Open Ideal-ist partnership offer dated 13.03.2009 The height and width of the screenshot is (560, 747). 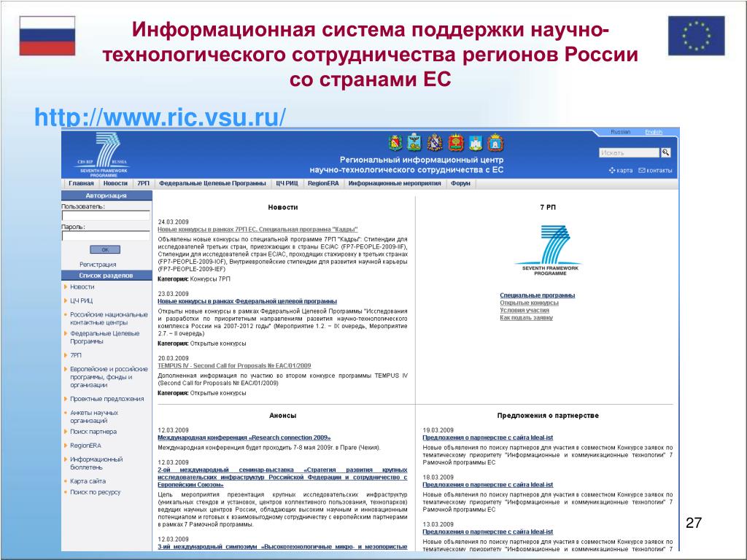488,532
